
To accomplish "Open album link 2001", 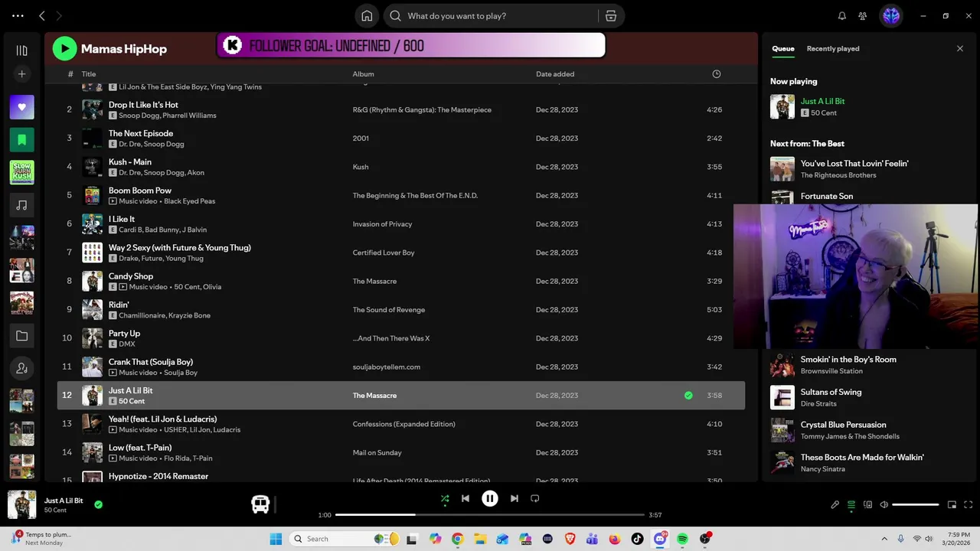I will pyautogui.click(x=361, y=139).
